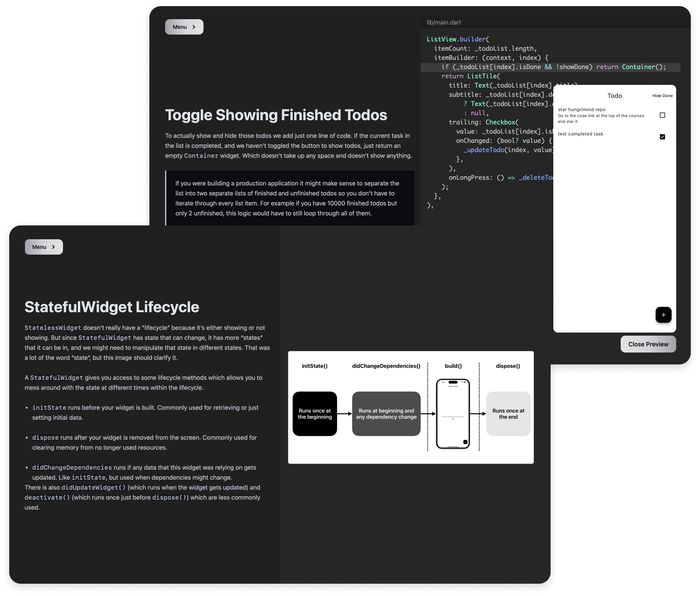Click chevron arrow on back window Menu button

194,27
